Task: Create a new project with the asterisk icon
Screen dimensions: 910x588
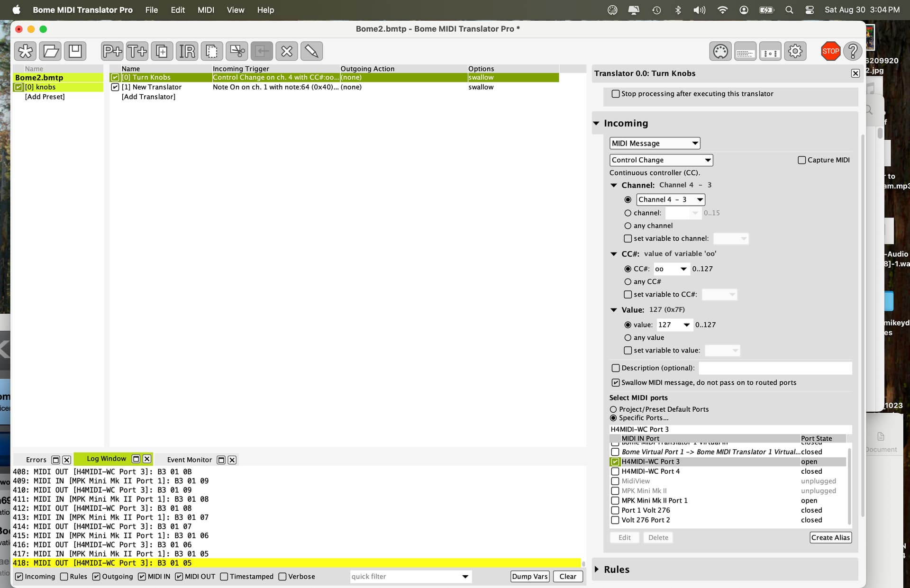Action: [x=26, y=51]
